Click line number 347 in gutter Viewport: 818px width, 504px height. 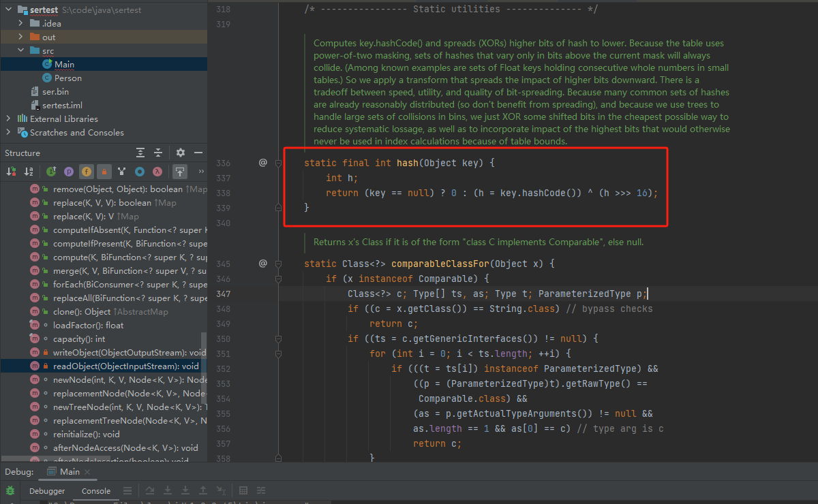click(x=223, y=294)
